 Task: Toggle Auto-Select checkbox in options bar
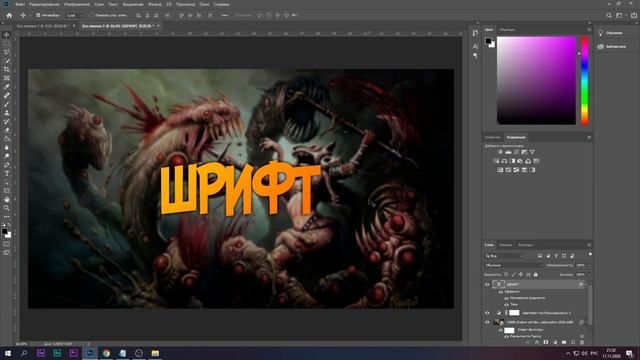click(38, 16)
